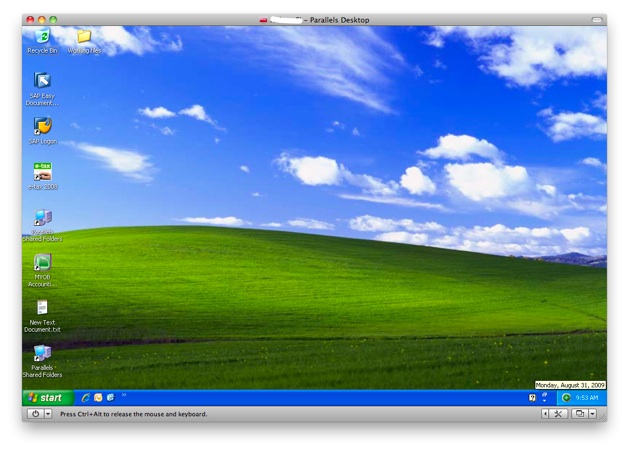629x452 pixels.
Task: Click the 'Press Ctrl+Alt to release' status text
Action: click(134, 414)
